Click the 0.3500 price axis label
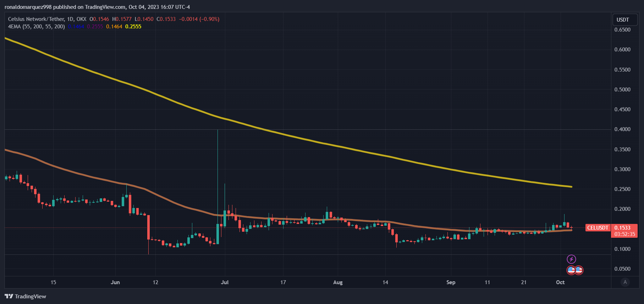 tap(623, 150)
